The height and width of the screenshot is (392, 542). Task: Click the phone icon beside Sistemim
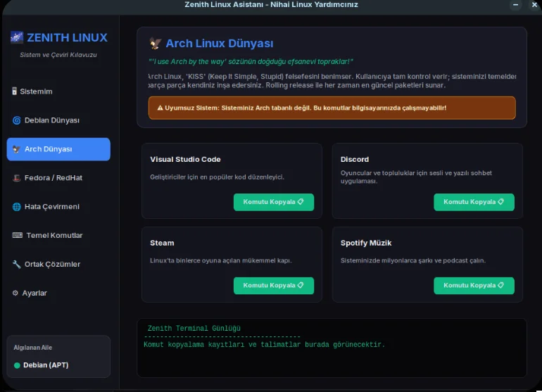14,91
